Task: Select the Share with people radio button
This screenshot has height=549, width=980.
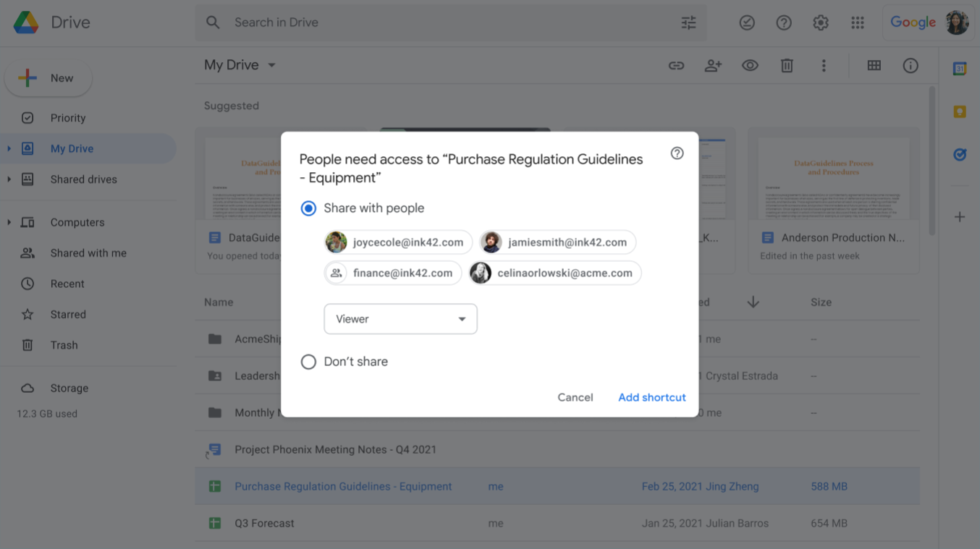Action: tap(308, 208)
